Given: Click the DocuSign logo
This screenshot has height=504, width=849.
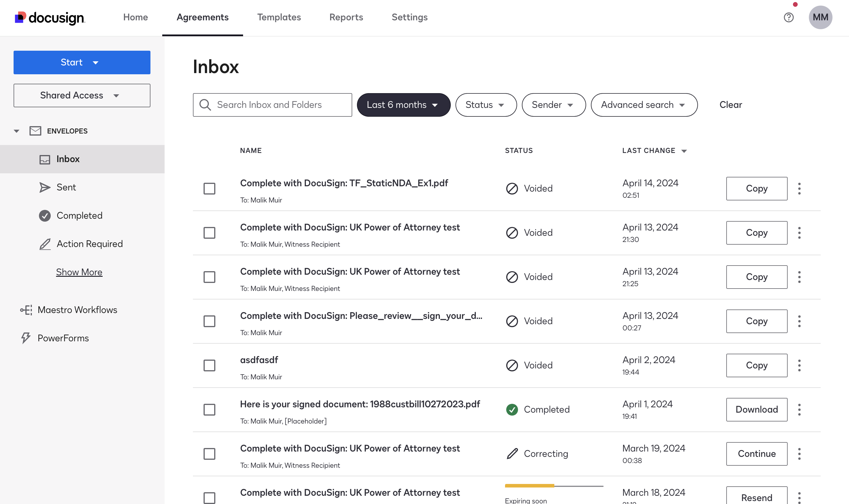Looking at the screenshot, I should pos(50,18).
